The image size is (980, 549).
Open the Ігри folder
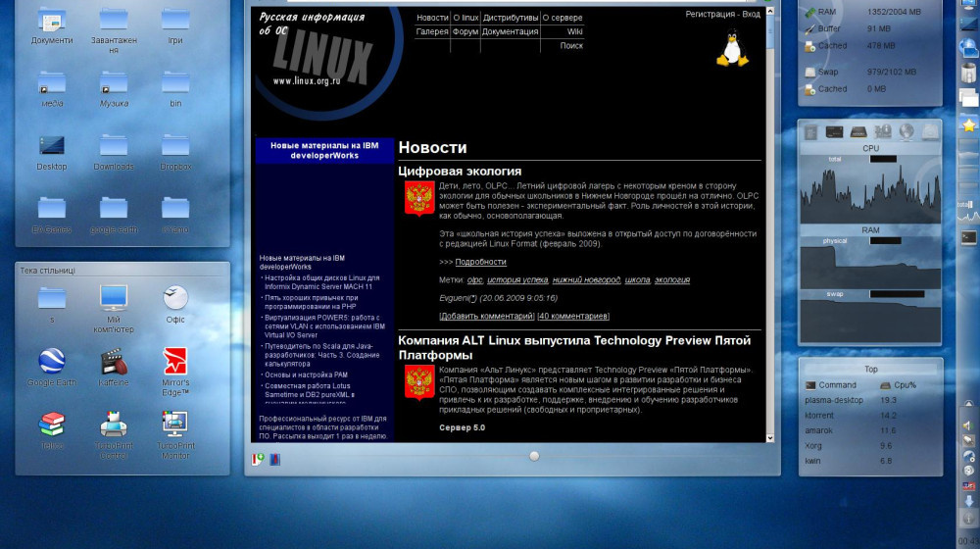tap(175, 25)
